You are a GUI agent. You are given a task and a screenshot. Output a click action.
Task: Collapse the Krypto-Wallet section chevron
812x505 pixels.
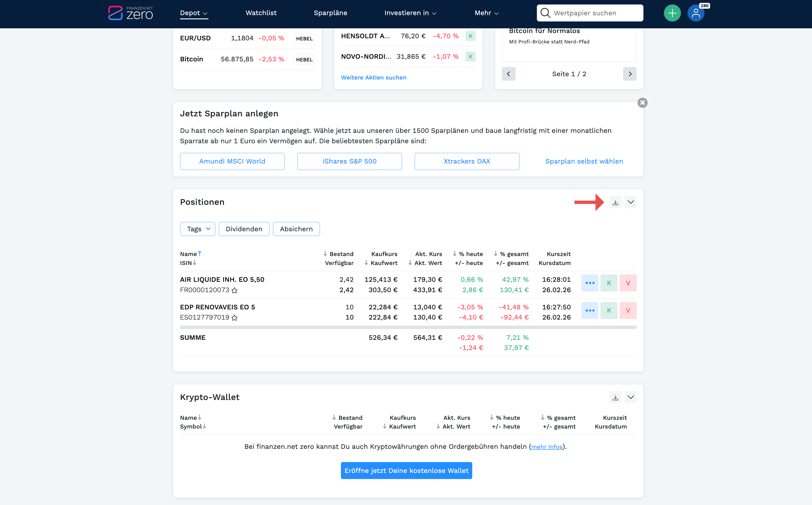pos(630,397)
